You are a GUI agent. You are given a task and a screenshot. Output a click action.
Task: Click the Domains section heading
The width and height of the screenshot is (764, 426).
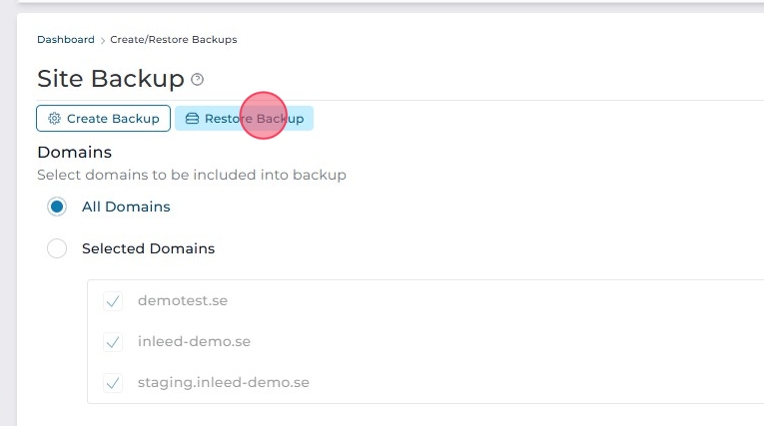pyautogui.click(x=74, y=153)
